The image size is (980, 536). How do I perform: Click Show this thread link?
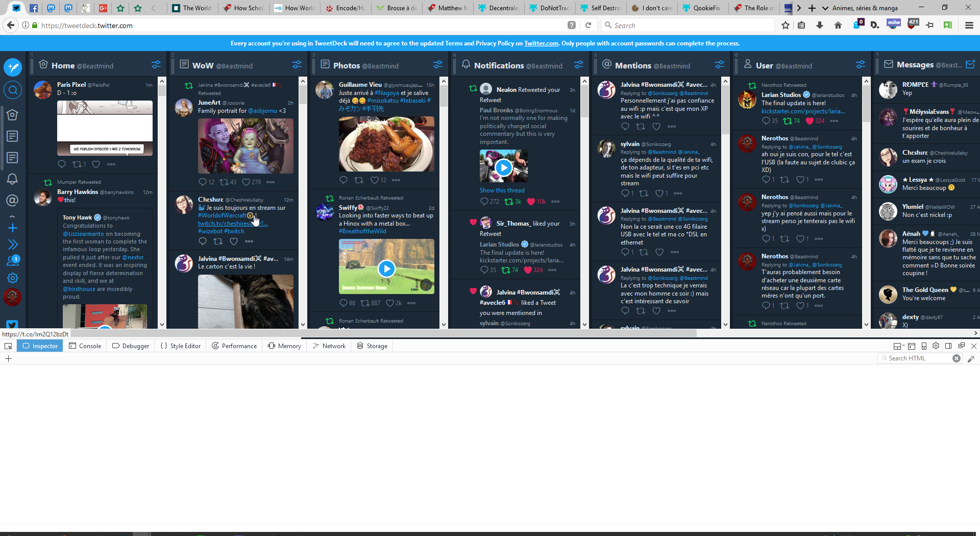pyautogui.click(x=502, y=190)
